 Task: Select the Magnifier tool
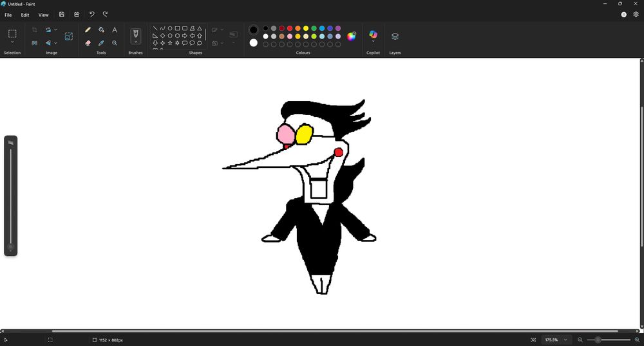(x=115, y=43)
